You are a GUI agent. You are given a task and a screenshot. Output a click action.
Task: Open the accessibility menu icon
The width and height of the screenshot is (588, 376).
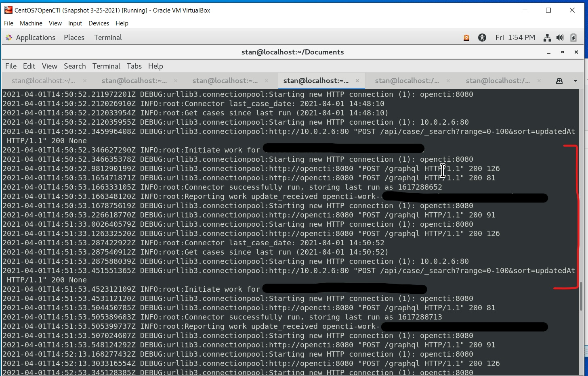(482, 38)
